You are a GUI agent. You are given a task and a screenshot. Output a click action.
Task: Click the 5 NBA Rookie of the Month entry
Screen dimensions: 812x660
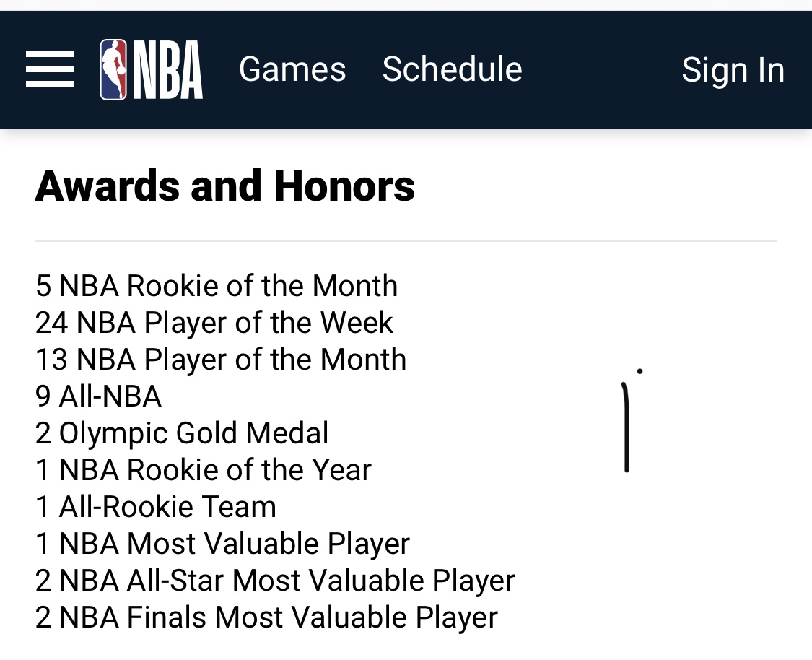[217, 286]
